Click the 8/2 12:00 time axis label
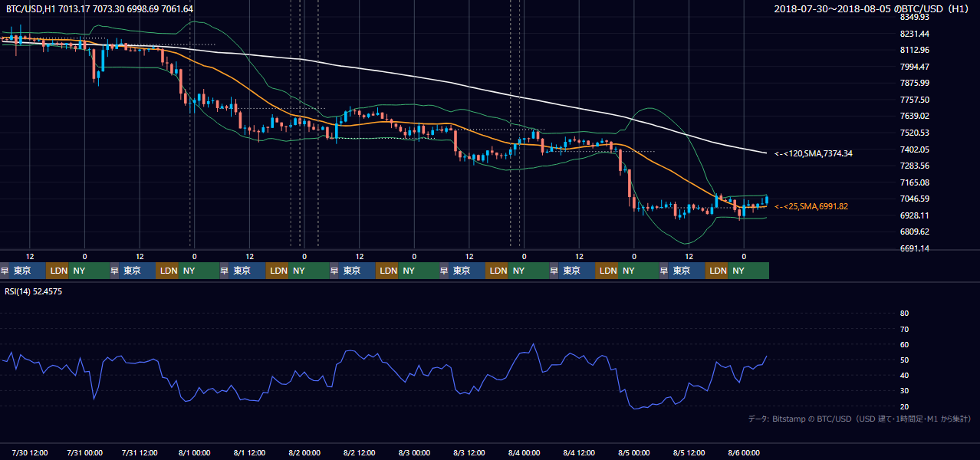The width and height of the screenshot is (980, 460). [x=359, y=452]
